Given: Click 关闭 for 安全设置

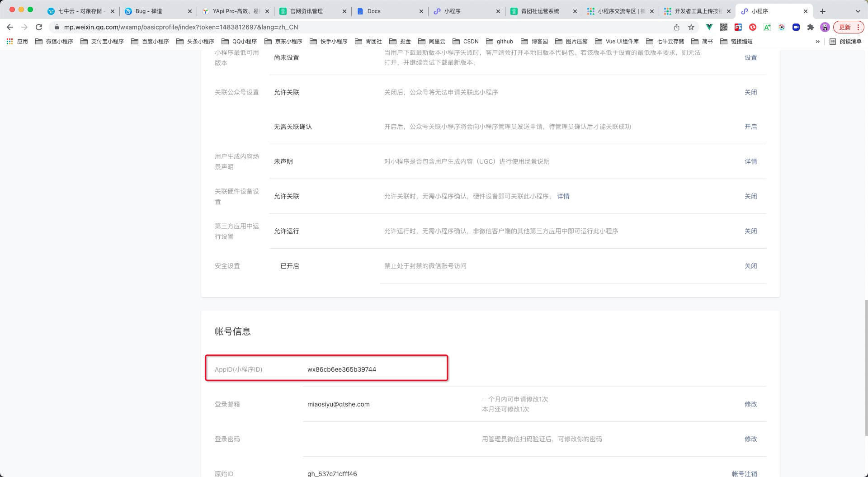Looking at the screenshot, I should click(750, 266).
